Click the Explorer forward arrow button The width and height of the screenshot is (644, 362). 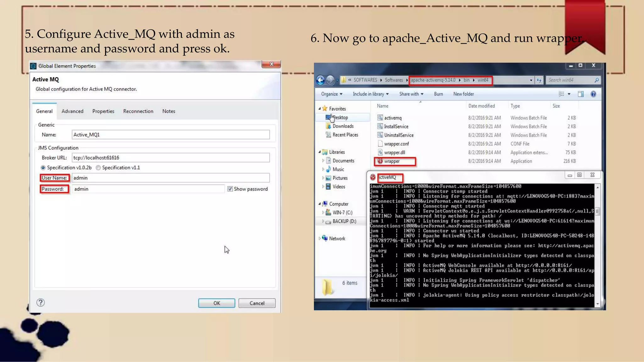(330, 80)
